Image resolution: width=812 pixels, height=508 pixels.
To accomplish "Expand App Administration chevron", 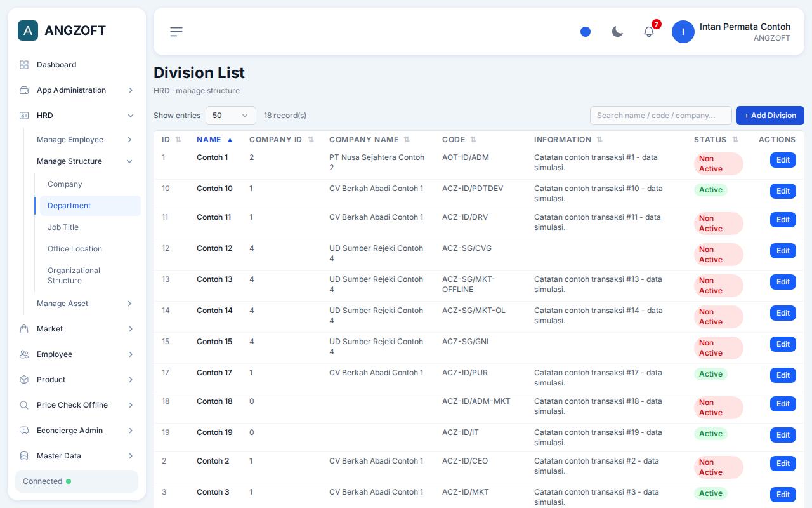I will pyautogui.click(x=131, y=90).
